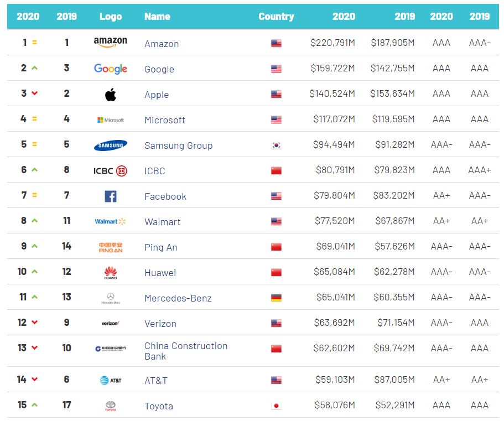The image size is (504, 421).
Task: Click the Germany flag in Mercedes-Benz row
Action: click(x=276, y=298)
